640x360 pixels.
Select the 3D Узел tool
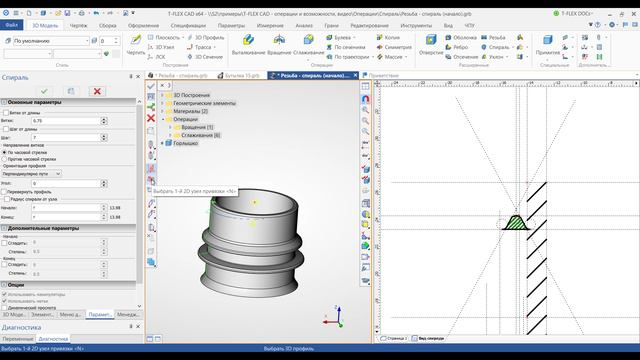pyautogui.click(x=161, y=47)
